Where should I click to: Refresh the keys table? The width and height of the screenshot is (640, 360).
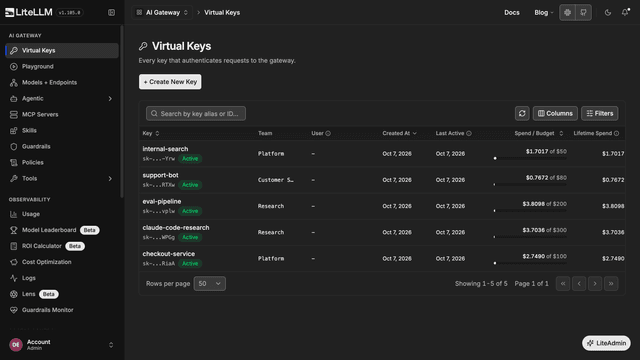click(x=522, y=113)
